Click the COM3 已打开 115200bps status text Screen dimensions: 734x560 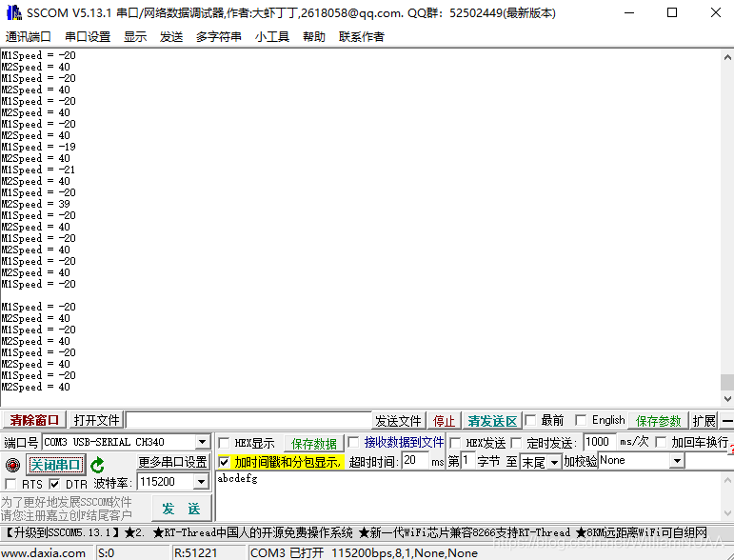[x=365, y=553]
